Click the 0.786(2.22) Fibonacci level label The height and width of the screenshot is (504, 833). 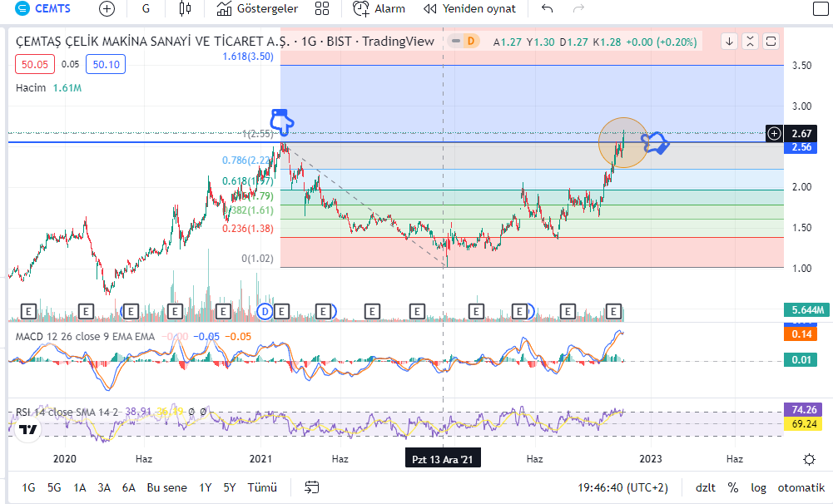(x=247, y=160)
